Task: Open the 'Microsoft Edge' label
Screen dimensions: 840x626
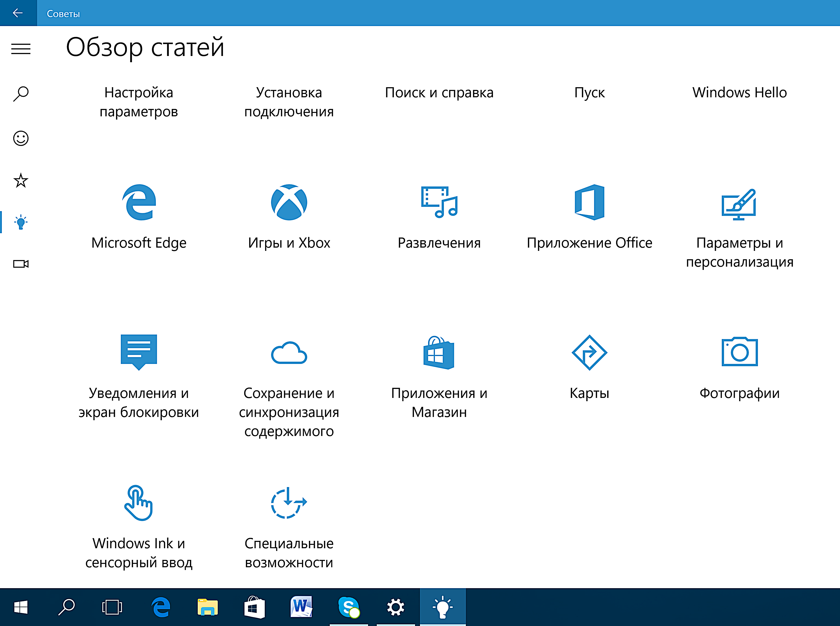Action: pyautogui.click(x=139, y=243)
